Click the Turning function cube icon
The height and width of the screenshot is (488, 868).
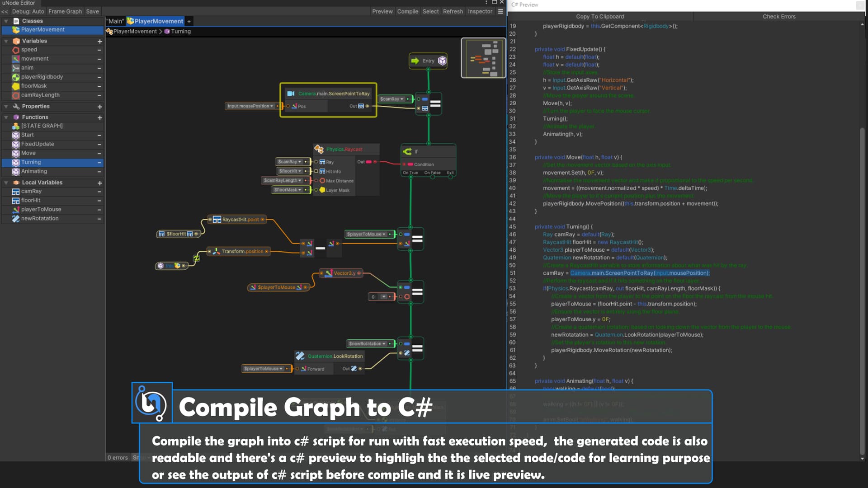click(15, 162)
